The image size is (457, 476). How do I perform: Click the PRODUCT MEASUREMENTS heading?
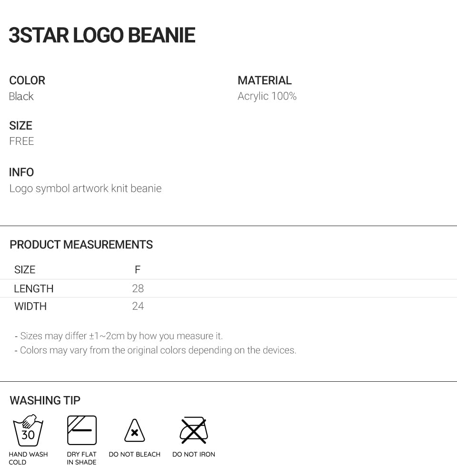tap(81, 245)
